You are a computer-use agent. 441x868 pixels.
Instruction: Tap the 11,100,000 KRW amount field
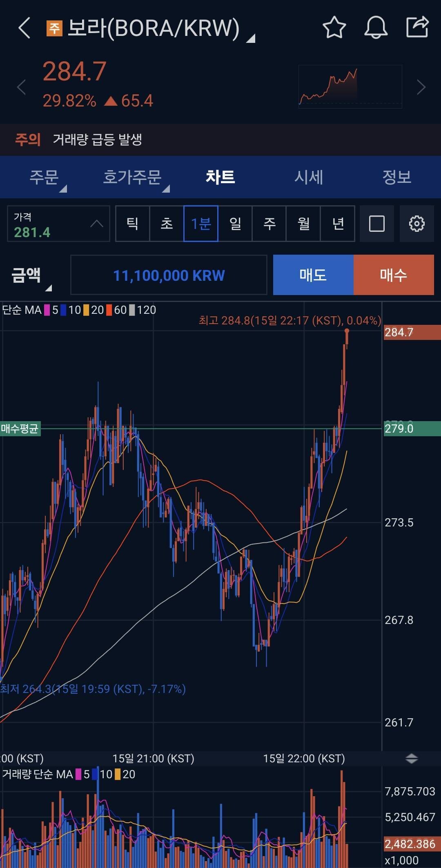coord(169,275)
